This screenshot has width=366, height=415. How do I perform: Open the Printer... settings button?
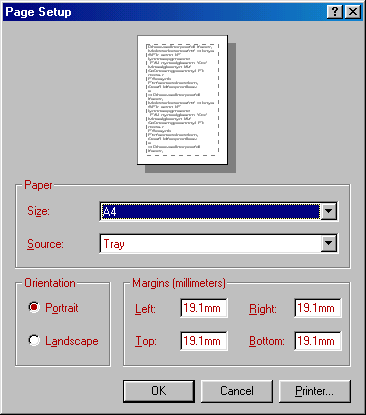(x=314, y=391)
